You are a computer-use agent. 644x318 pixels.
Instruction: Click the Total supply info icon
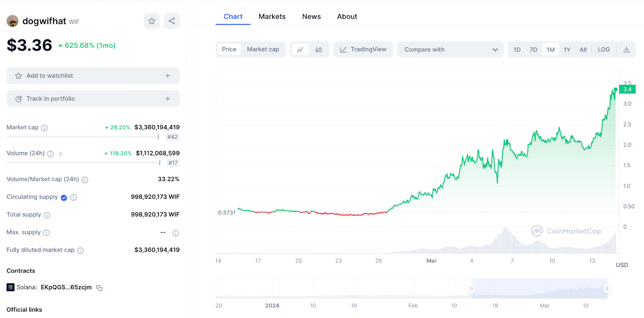(47, 215)
